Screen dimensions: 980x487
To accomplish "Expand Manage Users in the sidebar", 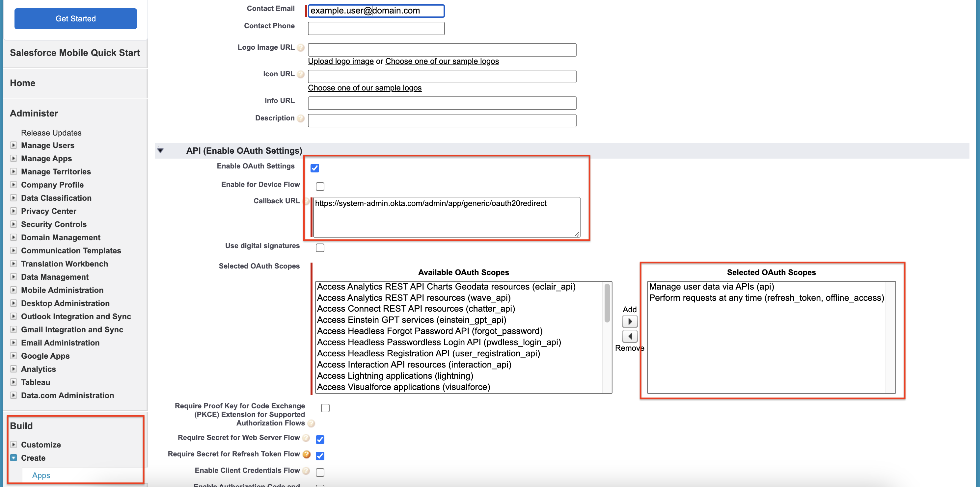I will (14, 145).
